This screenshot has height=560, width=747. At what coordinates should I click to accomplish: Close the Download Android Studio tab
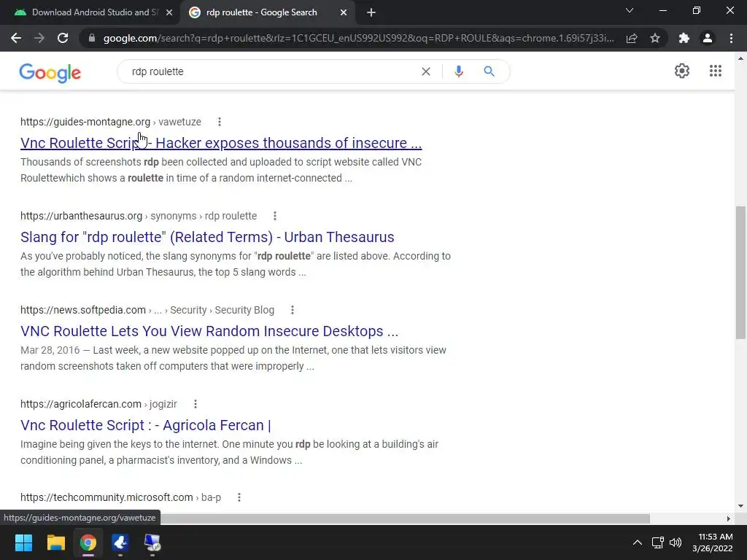point(169,13)
